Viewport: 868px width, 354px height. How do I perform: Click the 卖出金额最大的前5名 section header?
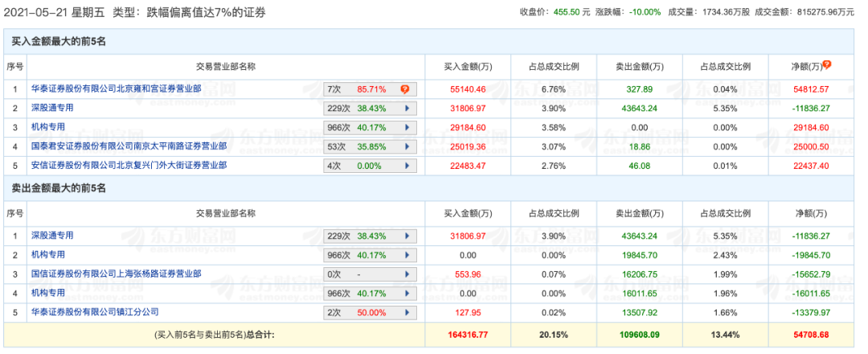coord(59,187)
